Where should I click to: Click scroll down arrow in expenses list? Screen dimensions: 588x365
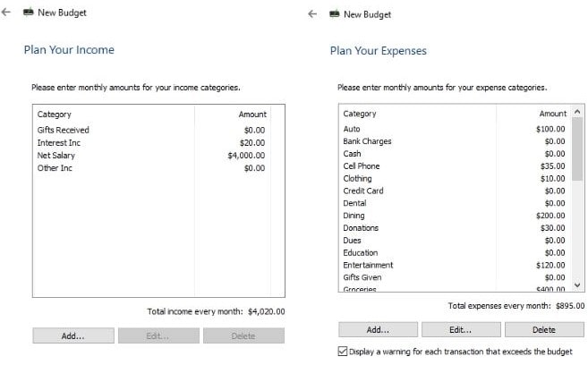[x=577, y=285]
